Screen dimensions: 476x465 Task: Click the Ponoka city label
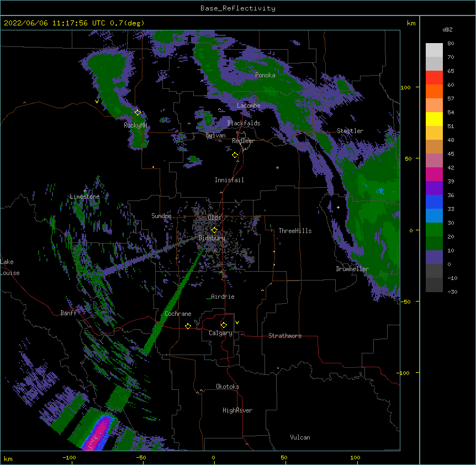click(x=265, y=75)
